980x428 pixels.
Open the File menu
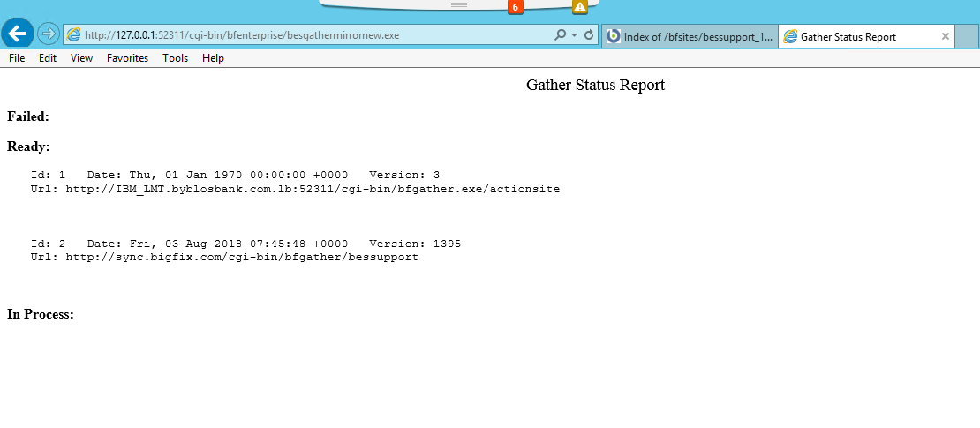17,58
